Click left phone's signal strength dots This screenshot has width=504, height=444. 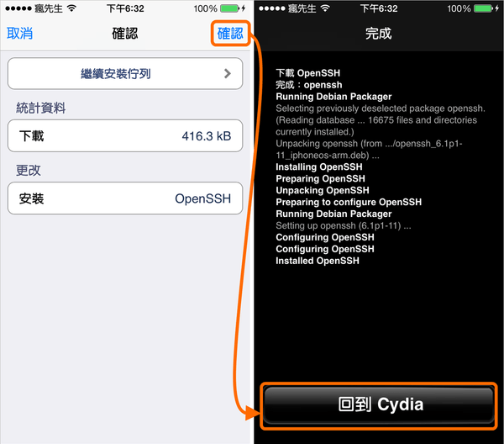tap(18, 8)
